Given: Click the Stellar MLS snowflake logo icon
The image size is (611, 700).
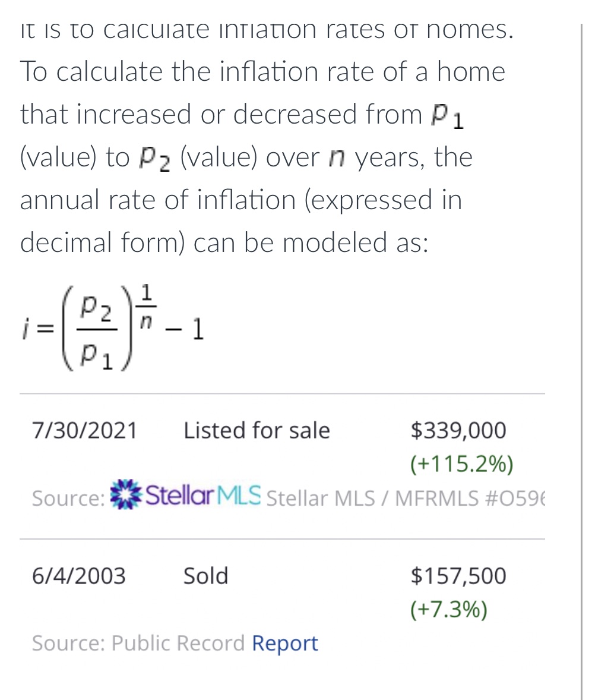Looking at the screenshot, I should (126, 494).
